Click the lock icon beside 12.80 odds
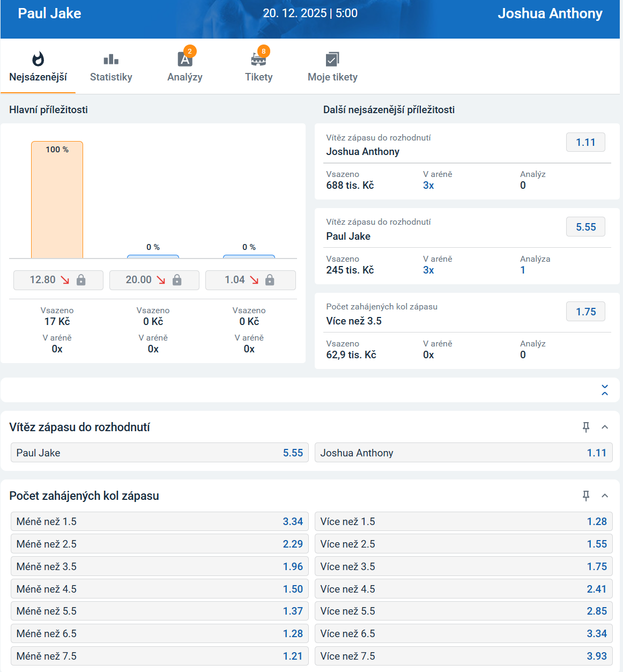Screen dimensions: 623x672 point(81,280)
